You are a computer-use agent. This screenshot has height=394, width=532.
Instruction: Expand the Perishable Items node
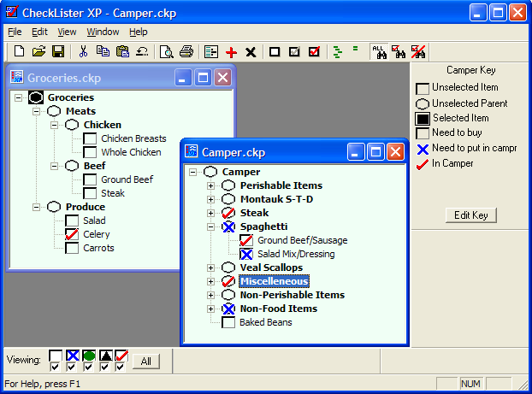pyautogui.click(x=210, y=185)
